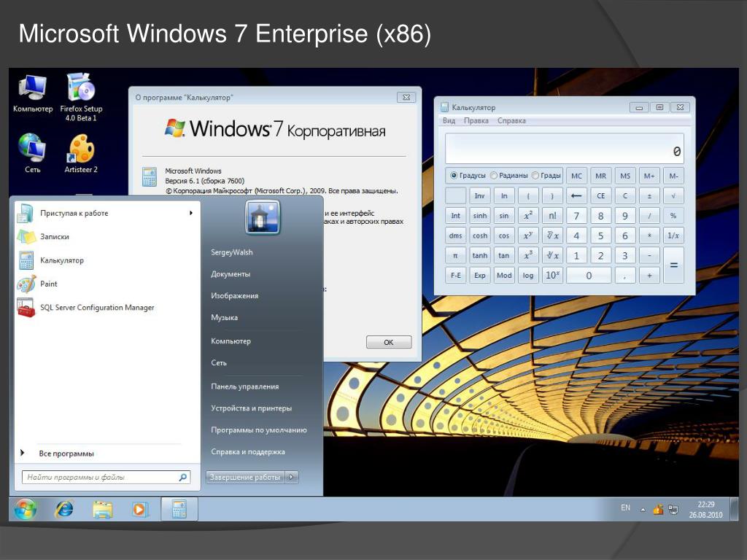
Task: Open the Artisteer 2 desktop shortcut
Action: coord(81,153)
